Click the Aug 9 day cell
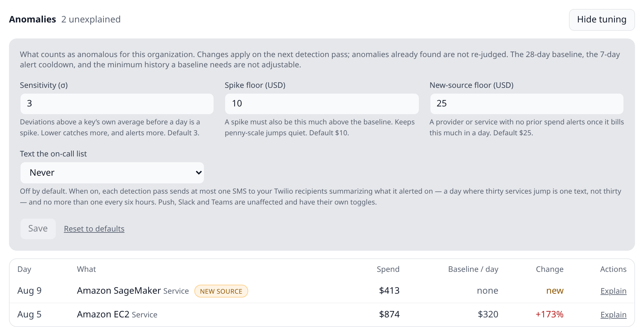 tap(30, 290)
